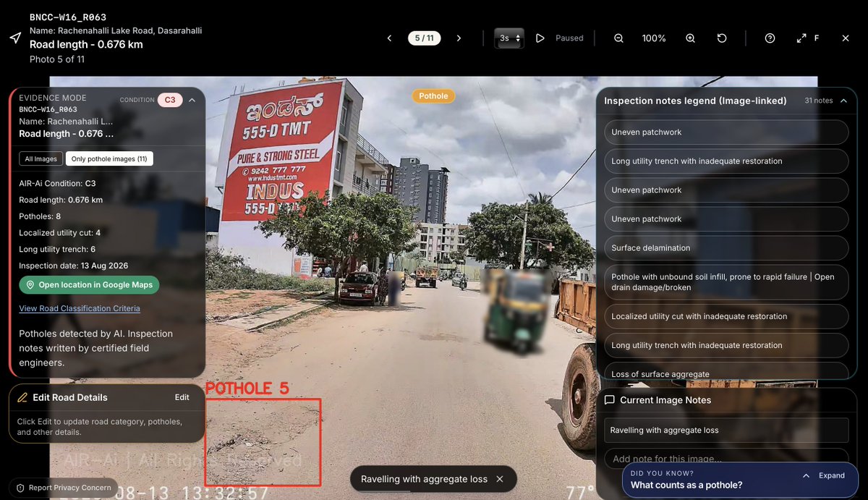
Task: Click Long utility trench: 6 line
Action: tap(57, 250)
